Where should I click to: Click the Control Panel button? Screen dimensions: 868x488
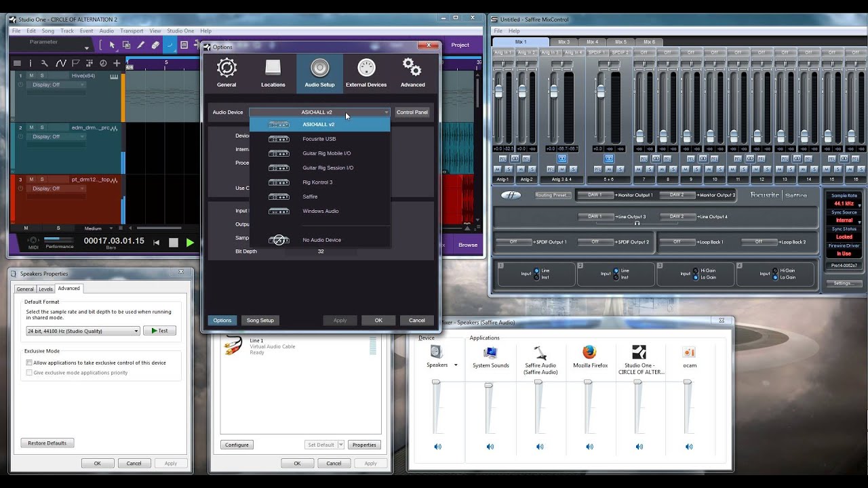coord(412,113)
